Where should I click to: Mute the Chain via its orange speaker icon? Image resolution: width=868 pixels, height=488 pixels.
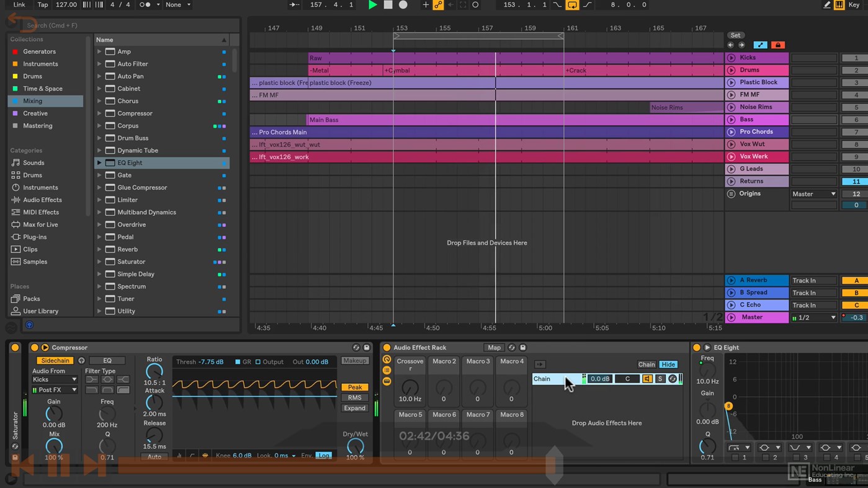[647, 379]
